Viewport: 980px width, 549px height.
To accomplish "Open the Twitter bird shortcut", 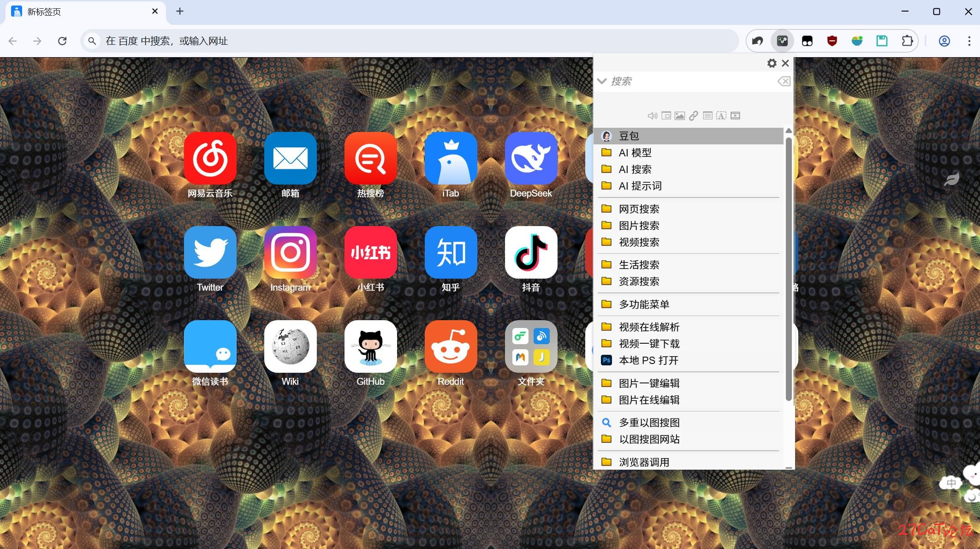I will pyautogui.click(x=210, y=252).
